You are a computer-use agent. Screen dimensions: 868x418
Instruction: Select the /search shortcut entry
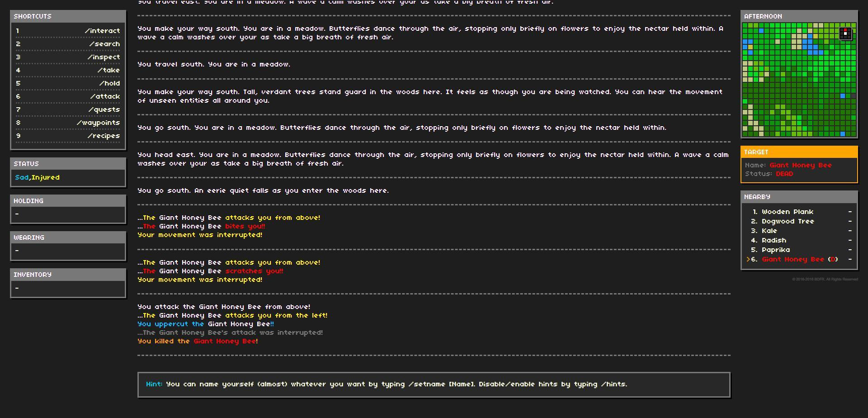pyautogui.click(x=68, y=44)
